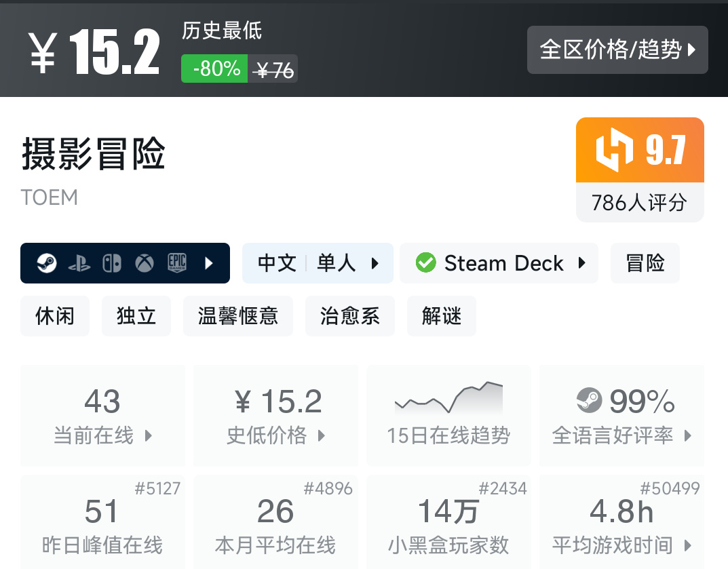The image size is (728, 569).
Task: Select the 治愈系 tag
Action: click(349, 315)
